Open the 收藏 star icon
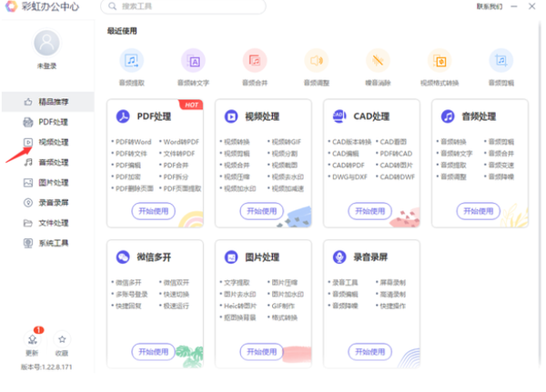The image size is (546, 392). (x=62, y=339)
